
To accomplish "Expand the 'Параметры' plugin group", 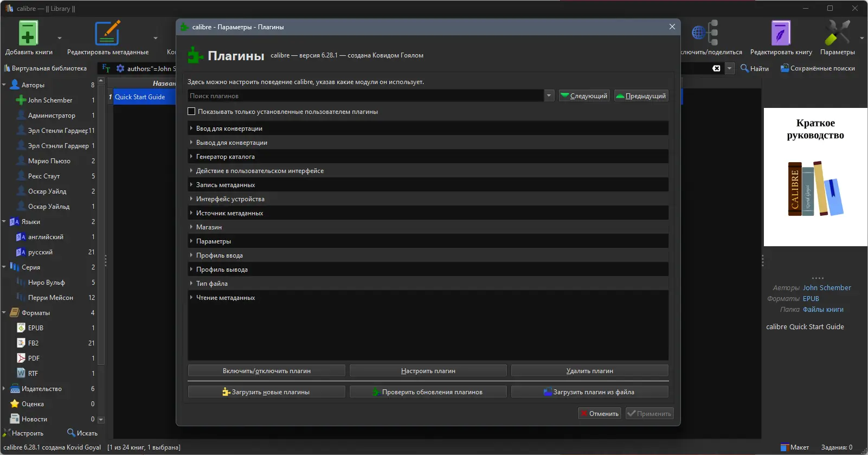I will [191, 241].
